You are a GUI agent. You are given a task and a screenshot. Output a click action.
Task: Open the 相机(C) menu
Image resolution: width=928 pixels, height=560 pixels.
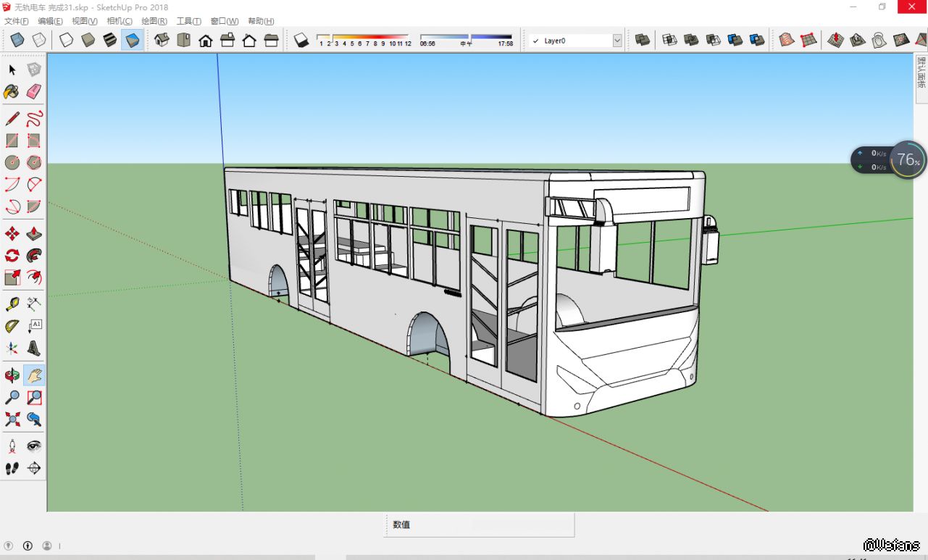[120, 21]
